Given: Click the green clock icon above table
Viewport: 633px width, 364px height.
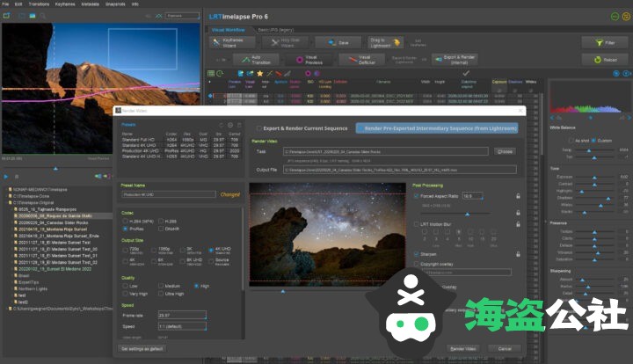Looking at the screenshot, I should click(x=220, y=74).
